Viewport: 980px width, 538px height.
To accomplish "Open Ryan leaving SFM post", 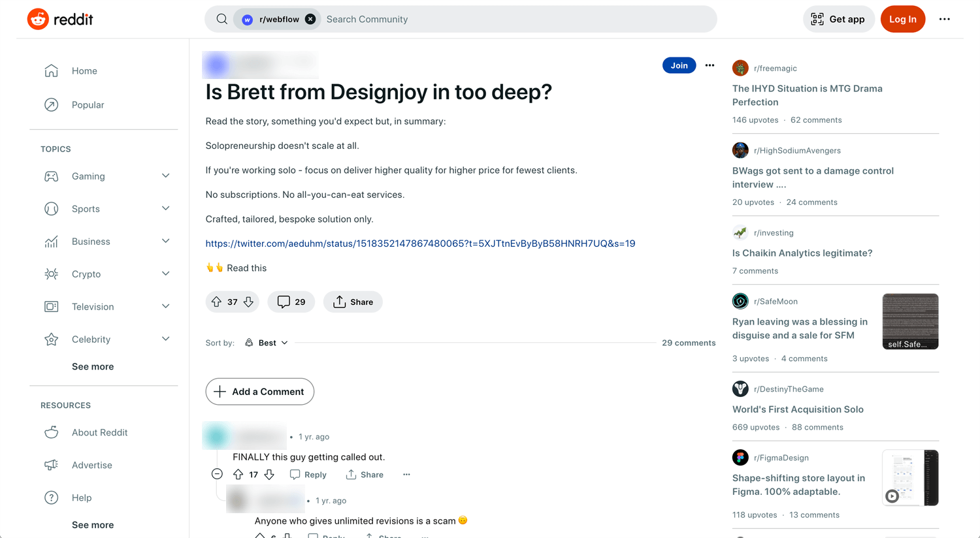I will (800, 328).
